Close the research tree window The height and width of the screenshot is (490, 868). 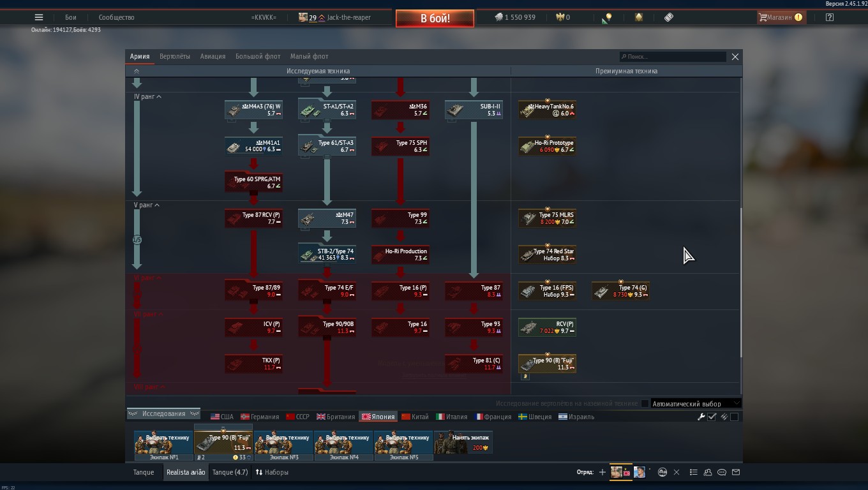735,57
